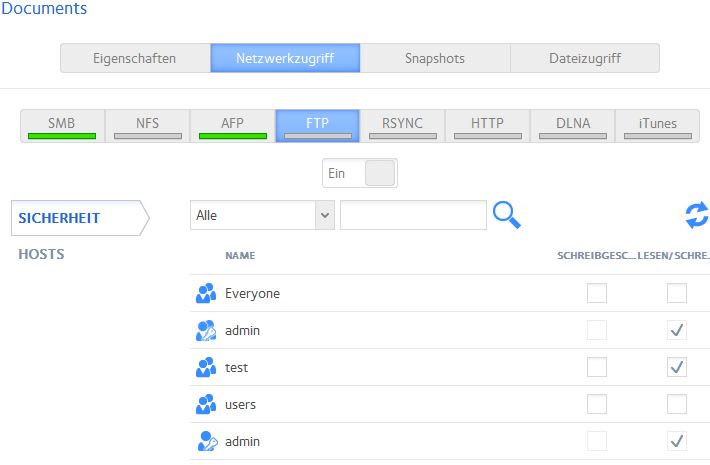
Task: Open the HOSTS section
Action: click(42, 254)
